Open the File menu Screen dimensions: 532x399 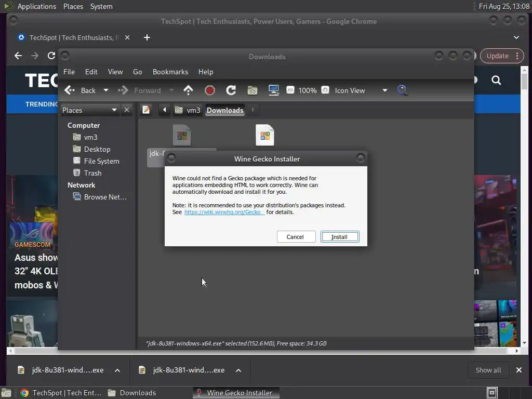pyautogui.click(x=69, y=72)
